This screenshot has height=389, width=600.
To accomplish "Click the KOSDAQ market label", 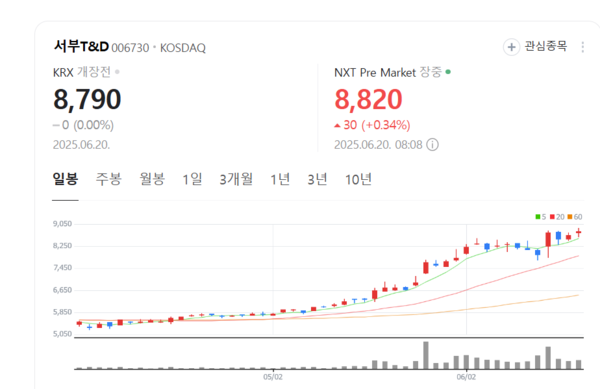I will pos(183,48).
